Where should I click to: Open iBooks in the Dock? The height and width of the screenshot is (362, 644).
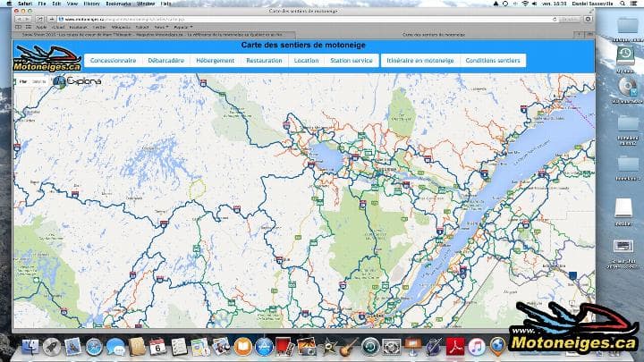click(242, 347)
